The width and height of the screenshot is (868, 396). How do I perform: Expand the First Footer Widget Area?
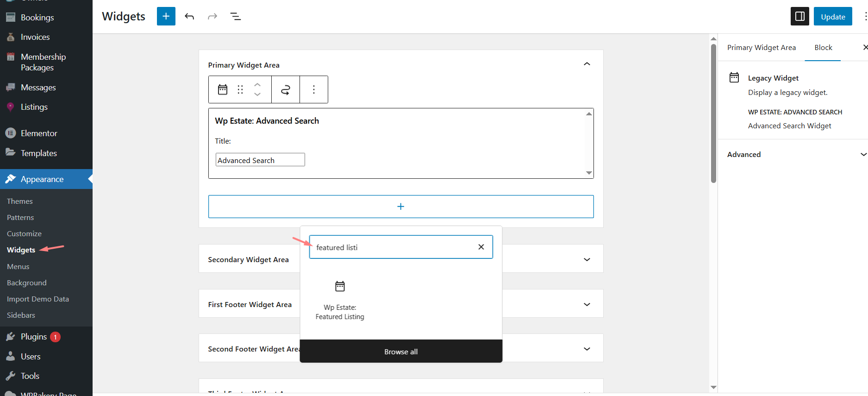coord(587,304)
